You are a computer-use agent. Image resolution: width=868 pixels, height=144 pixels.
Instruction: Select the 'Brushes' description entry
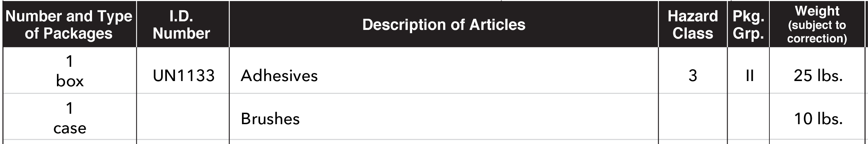[270, 119]
